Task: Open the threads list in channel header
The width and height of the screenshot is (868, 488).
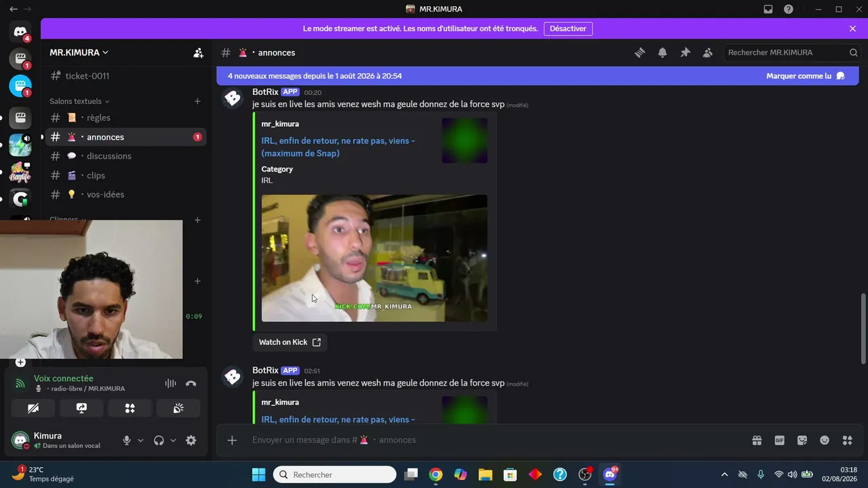Action: tap(639, 52)
